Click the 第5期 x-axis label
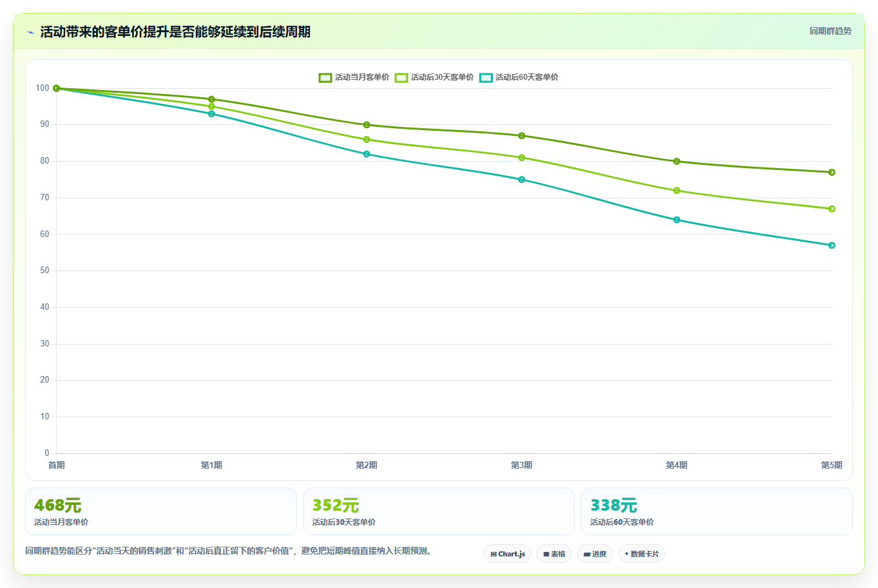 [832, 465]
